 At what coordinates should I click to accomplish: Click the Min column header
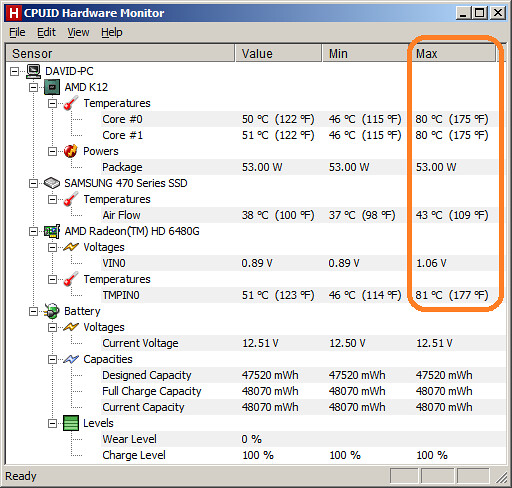365,53
